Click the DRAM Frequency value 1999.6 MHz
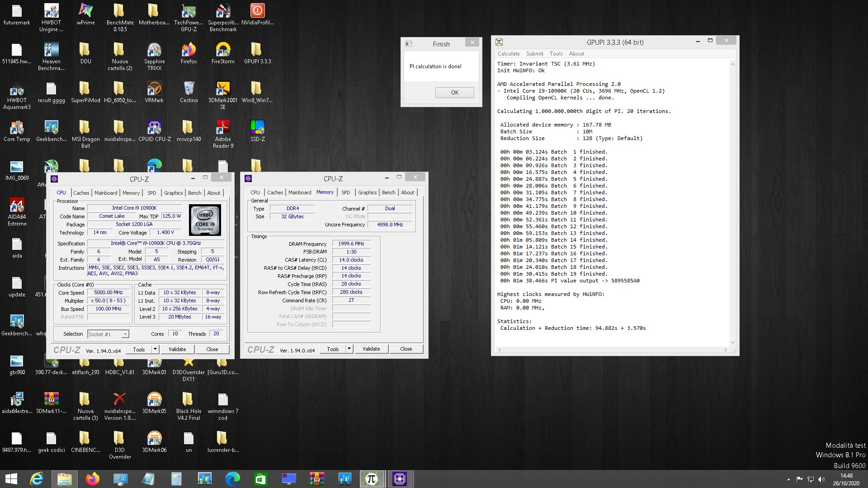 351,244
